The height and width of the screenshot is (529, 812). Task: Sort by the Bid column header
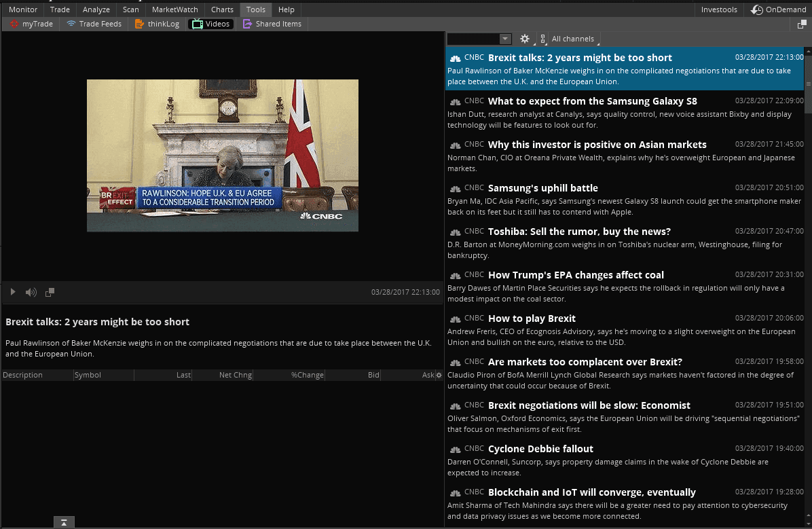coord(353,375)
